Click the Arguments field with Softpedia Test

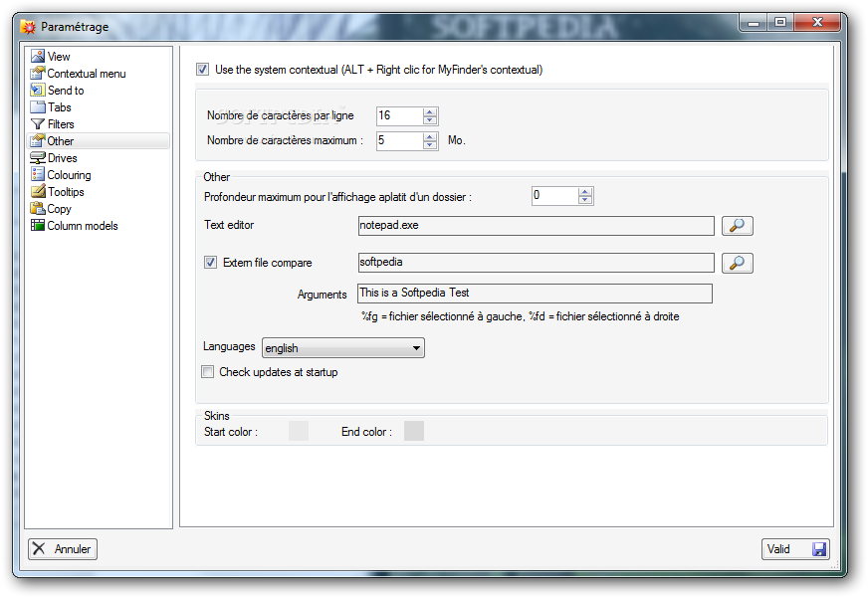[535, 294]
